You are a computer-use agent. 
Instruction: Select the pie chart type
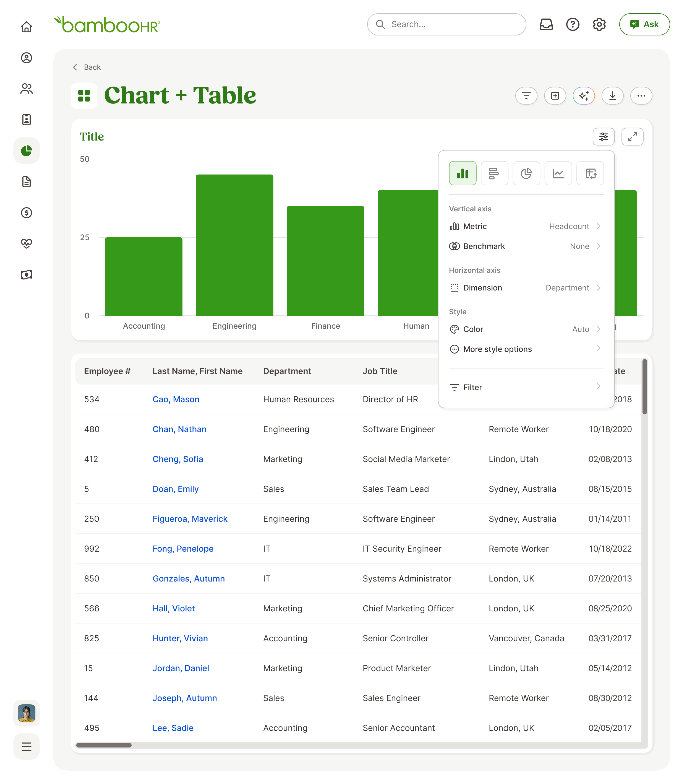[x=526, y=173]
